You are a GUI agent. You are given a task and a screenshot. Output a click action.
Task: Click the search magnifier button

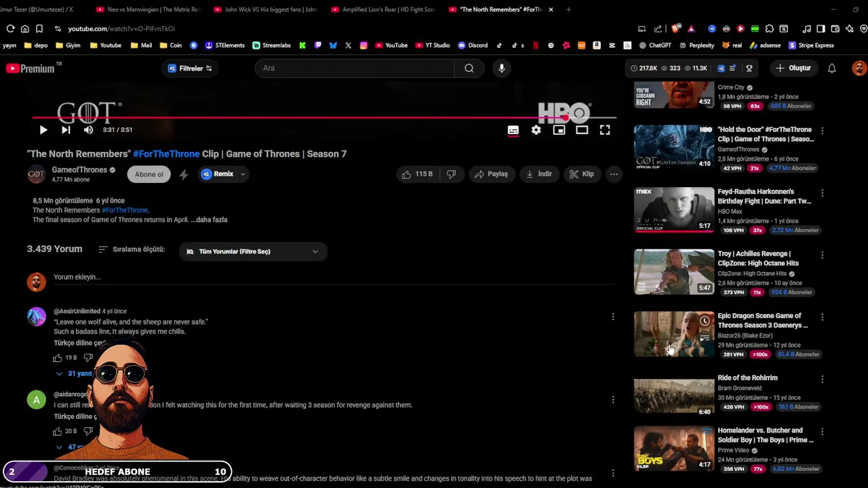tap(469, 68)
